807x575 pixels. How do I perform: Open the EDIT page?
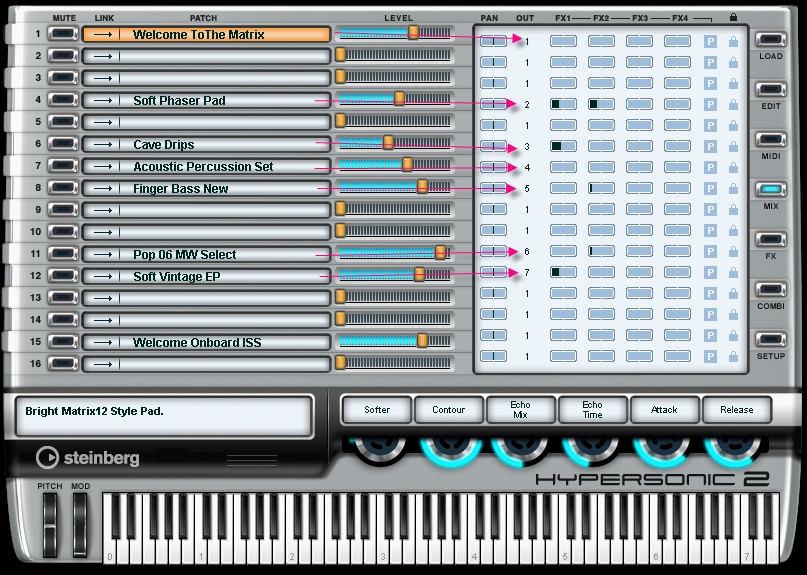770,90
